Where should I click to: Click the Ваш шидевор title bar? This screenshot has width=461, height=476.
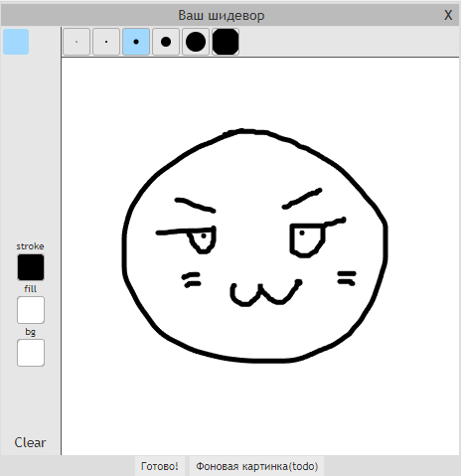pyautogui.click(x=222, y=15)
